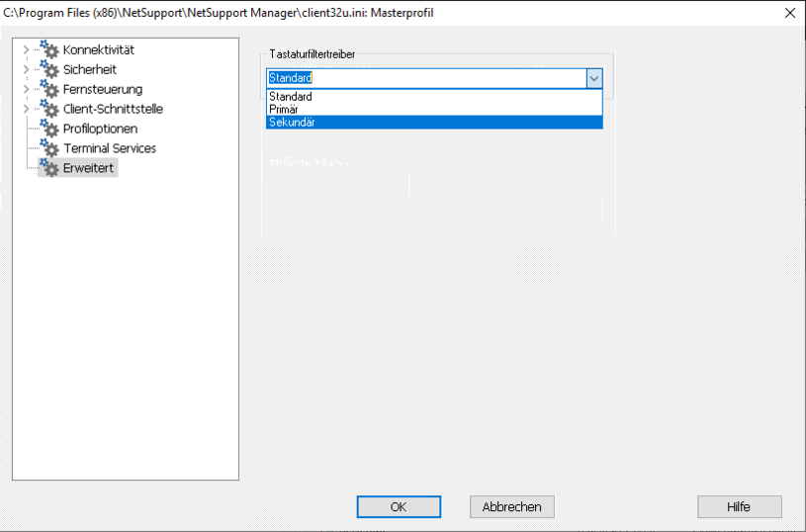Open help with the Hilfe button
Image resolution: width=806 pixels, height=532 pixels.
click(x=739, y=506)
